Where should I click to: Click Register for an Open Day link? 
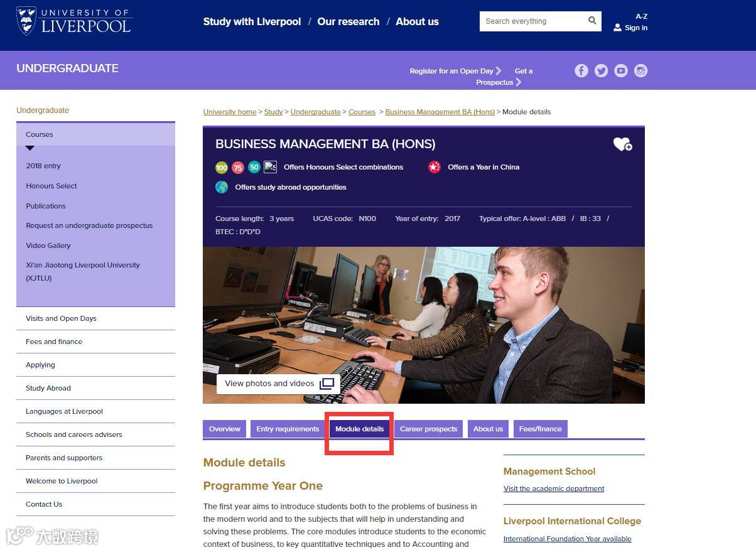[x=451, y=71]
